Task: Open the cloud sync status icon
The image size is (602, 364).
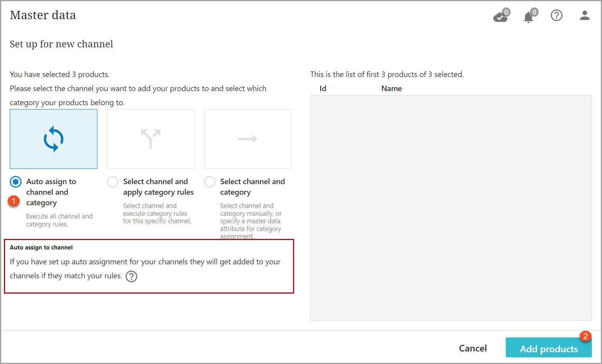Action: [x=500, y=16]
